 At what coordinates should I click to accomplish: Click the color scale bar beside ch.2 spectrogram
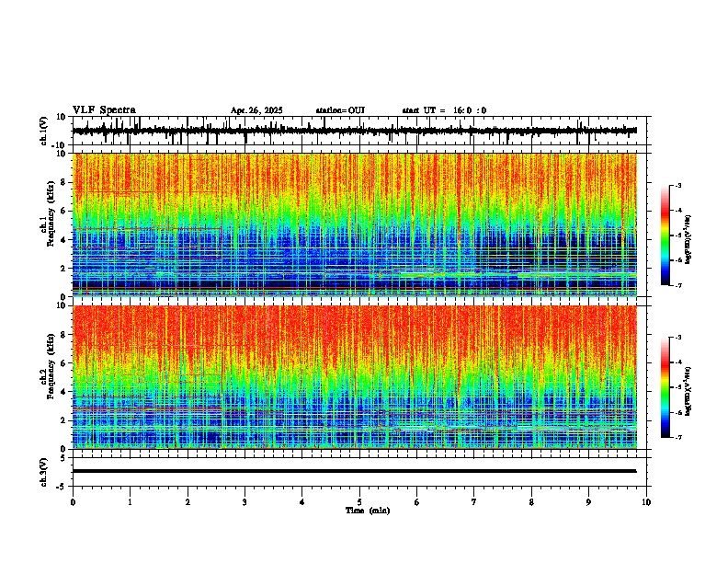pos(665,387)
